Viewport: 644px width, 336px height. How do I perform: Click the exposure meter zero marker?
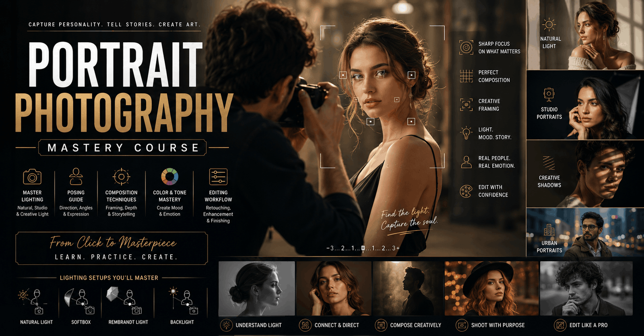pos(363,248)
